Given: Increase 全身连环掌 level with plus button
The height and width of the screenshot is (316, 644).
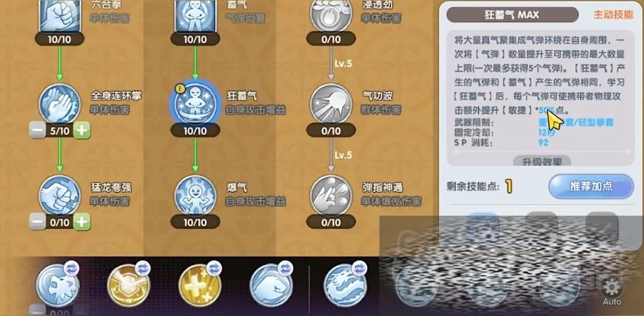Looking at the screenshot, I should point(82,131).
